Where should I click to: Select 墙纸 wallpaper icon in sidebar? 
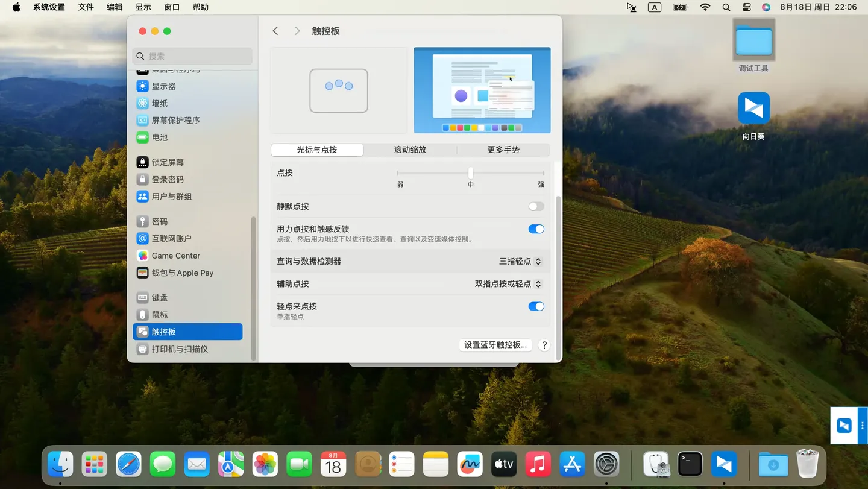142,103
